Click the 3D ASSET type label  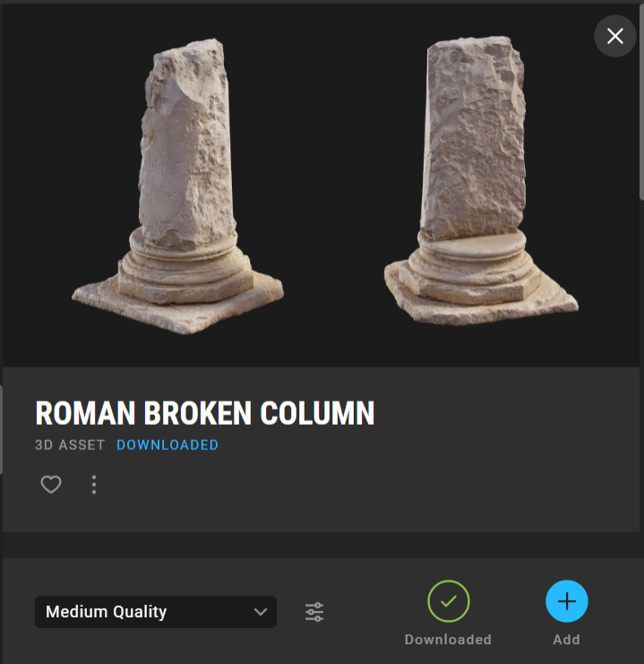[70, 445]
